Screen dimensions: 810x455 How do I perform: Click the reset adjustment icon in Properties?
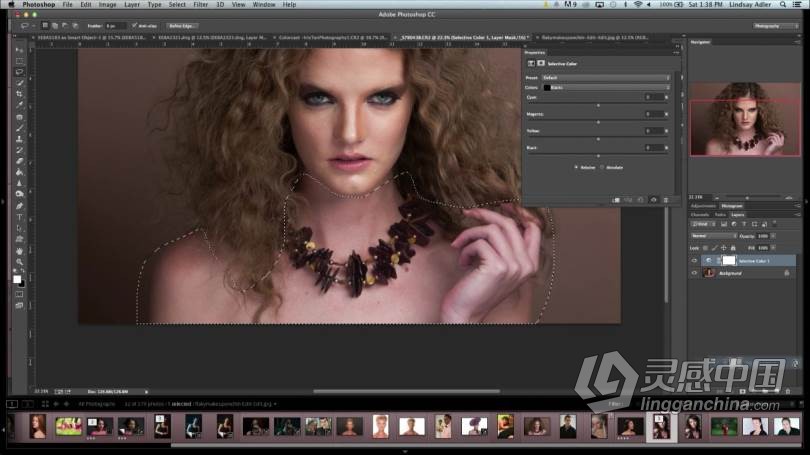coord(641,200)
